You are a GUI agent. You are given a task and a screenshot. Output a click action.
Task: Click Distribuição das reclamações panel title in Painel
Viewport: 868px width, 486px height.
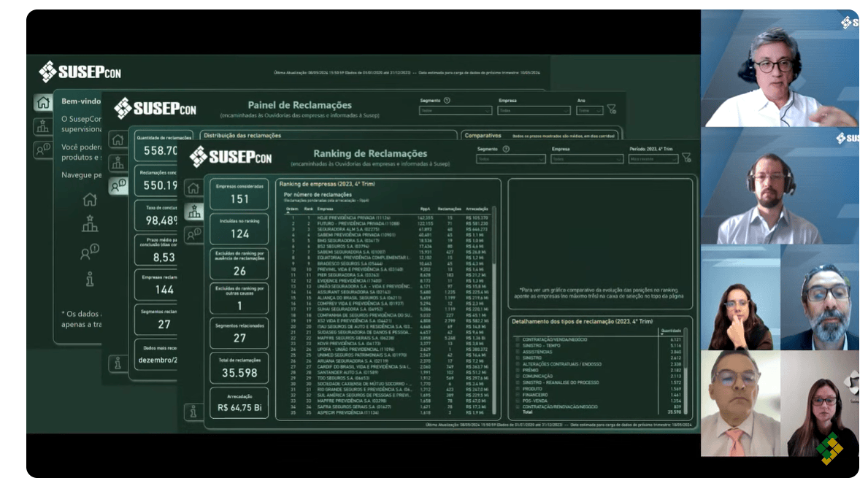click(x=242, y=136)
